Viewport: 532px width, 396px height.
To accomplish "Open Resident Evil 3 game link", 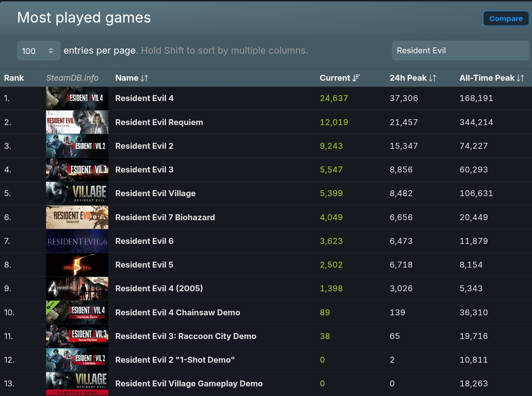I will point(144,170).
